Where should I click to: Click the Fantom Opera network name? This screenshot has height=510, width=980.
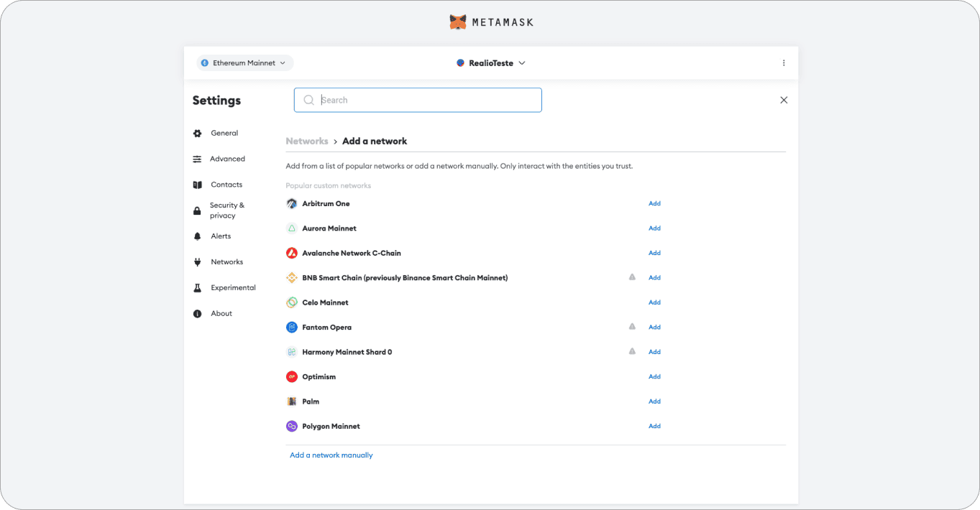click(326, 328)
